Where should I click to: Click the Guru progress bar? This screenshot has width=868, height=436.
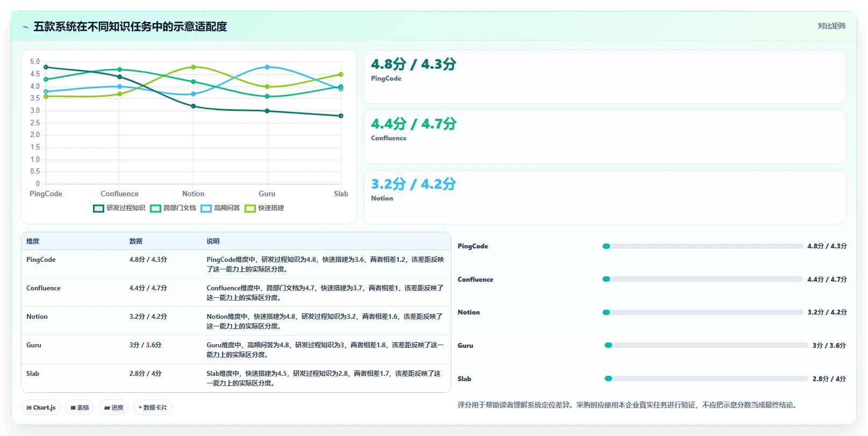[706, 345]
